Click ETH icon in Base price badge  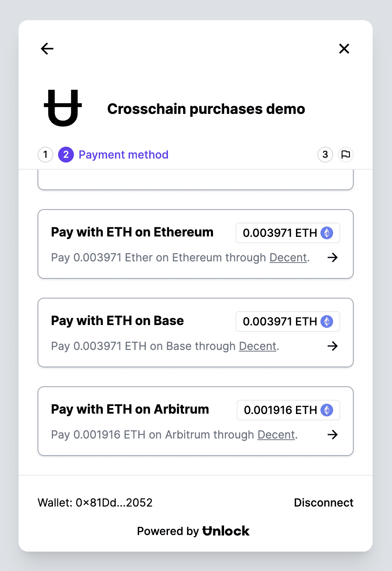(x=327, y=321)
